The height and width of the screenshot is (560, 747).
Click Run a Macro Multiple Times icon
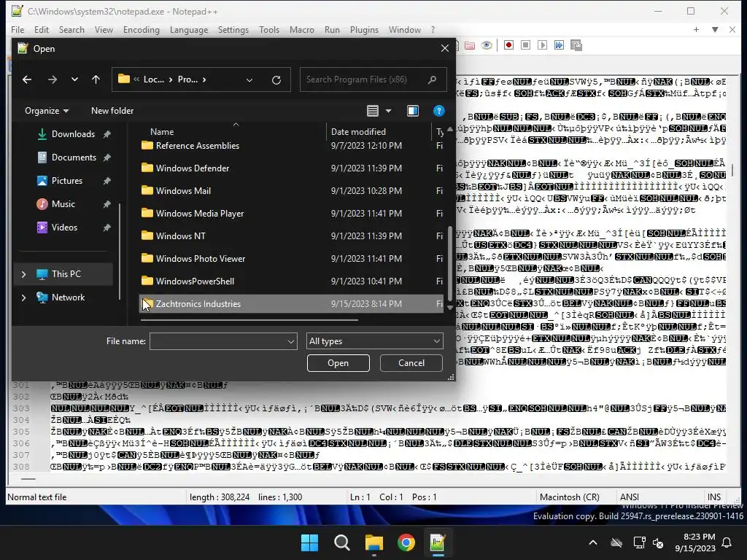[x=559, y=45]
